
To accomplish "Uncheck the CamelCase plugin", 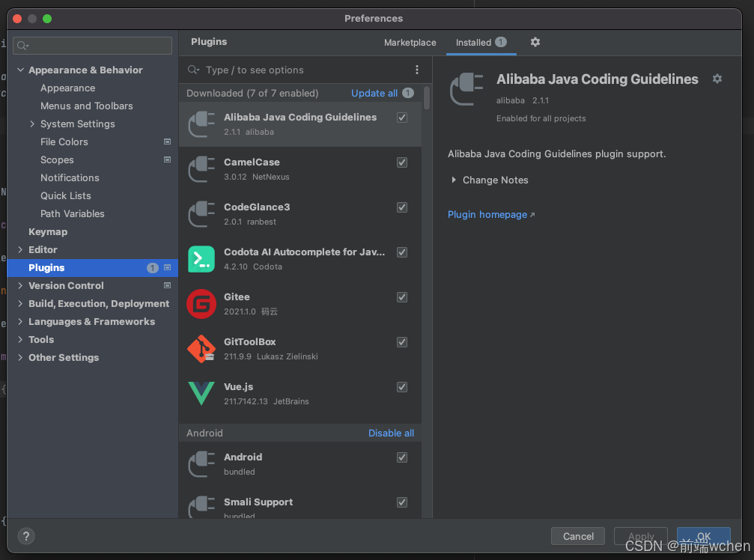I will pyautogui.click(x=402, y=162).
